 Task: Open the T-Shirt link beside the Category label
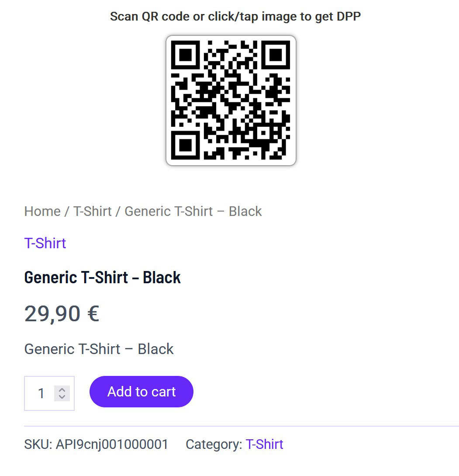click(x=264, y=444)
